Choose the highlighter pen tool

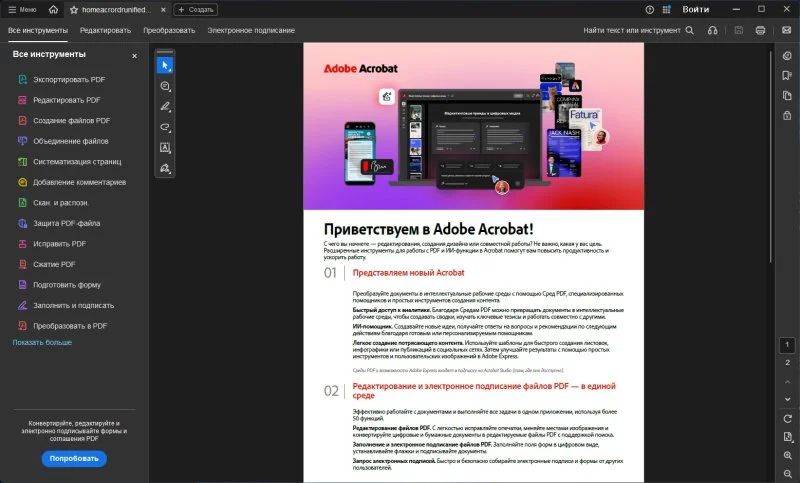pyautogui.click(x=165, y=107)
